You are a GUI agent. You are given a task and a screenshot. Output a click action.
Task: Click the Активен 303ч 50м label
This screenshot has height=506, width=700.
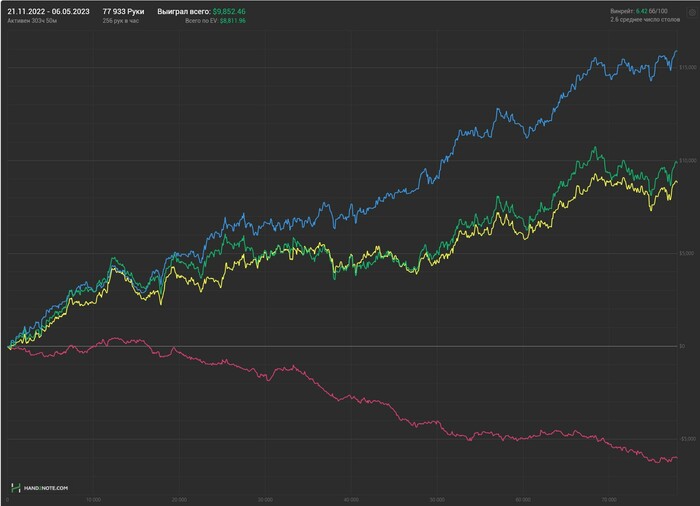click(x=32, y=21)
